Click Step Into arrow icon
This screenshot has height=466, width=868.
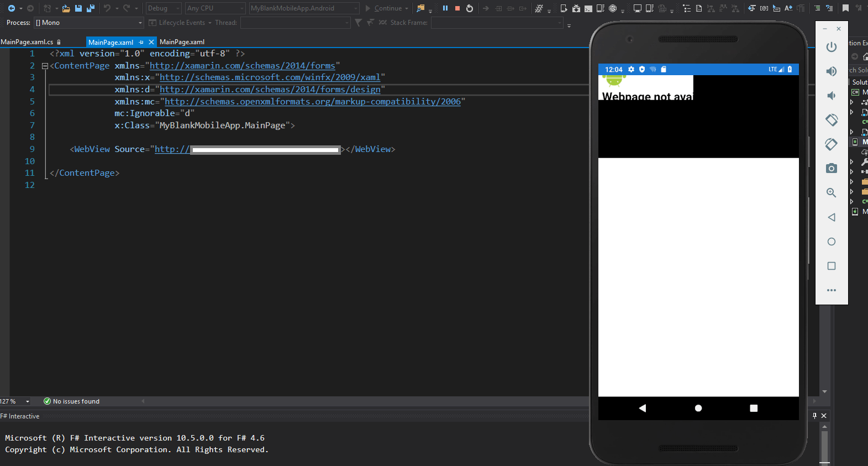(499, 8)
